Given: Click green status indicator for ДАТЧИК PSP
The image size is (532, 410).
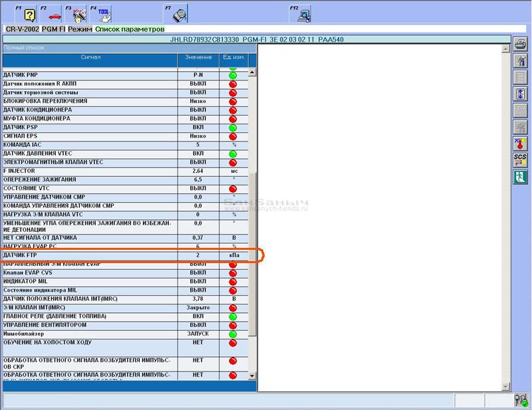Looking at the screenshot, I should [x=233, y=128].
